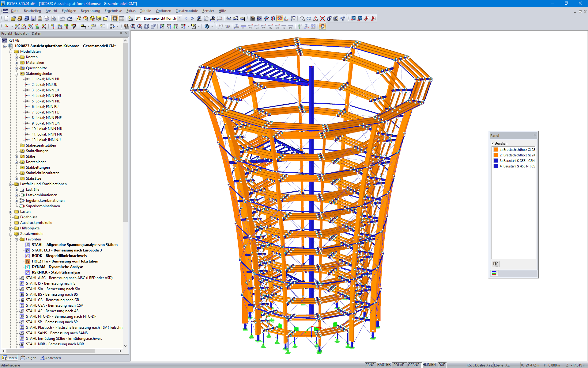The image size is (588, 368).
Task: Collapse the Stabendgelenke tree node
Action: click(x=17, y=74)
